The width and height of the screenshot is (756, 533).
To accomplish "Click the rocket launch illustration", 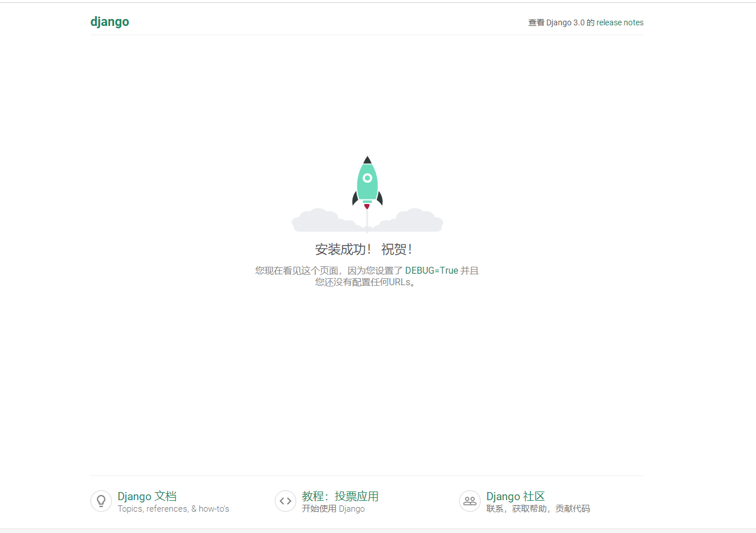I will [367, 194].
